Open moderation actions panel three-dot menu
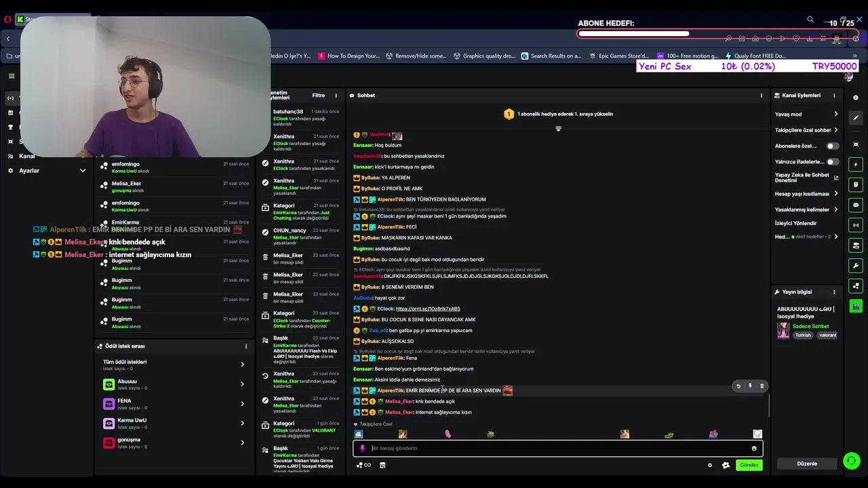 pos(336,96)
